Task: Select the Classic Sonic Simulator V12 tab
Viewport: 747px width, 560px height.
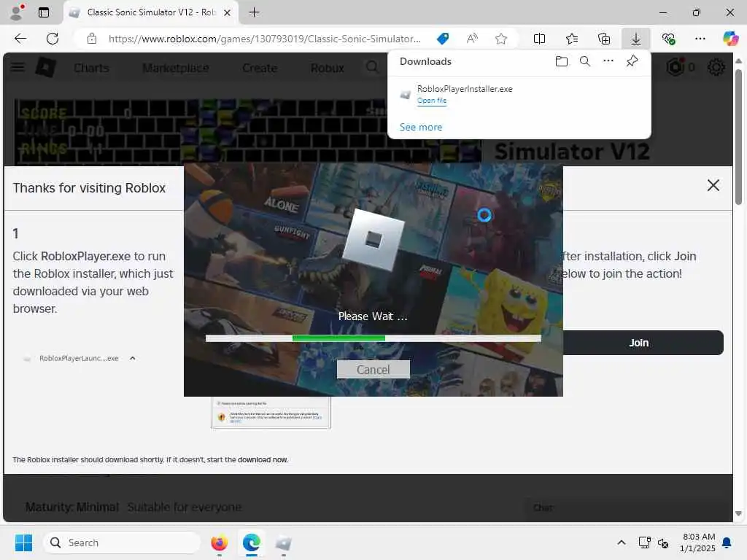Action: [x=150, y=12]
